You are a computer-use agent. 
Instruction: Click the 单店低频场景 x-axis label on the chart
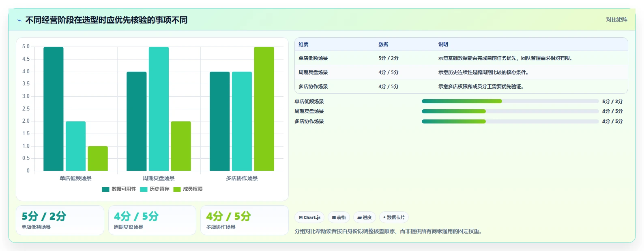click(x=75, y=178)
